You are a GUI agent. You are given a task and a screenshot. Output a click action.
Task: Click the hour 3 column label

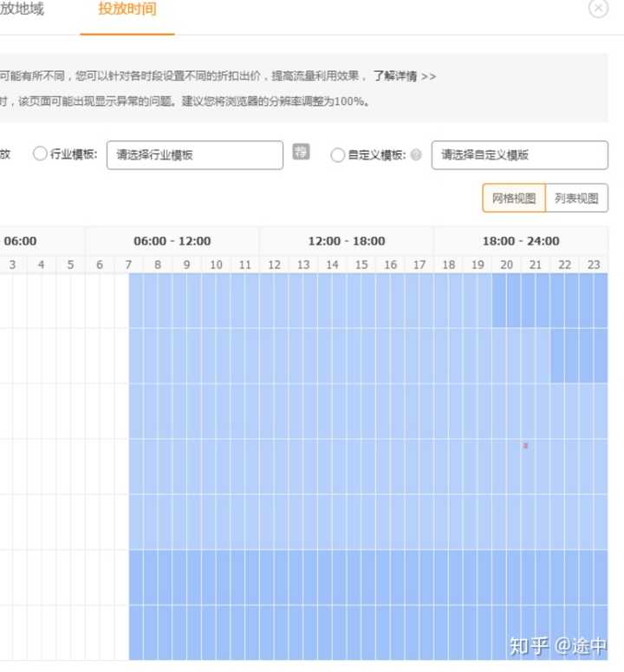(12, 264)
